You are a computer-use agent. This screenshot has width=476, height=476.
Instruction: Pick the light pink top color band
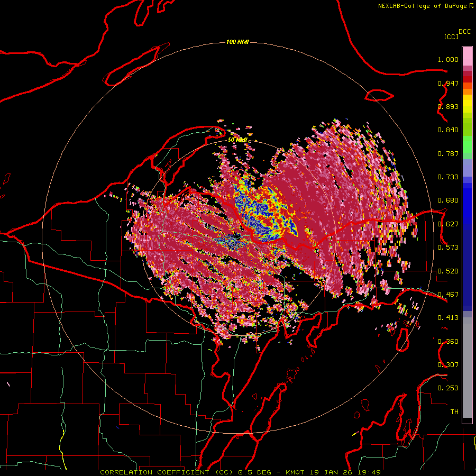tap(467, 56)
